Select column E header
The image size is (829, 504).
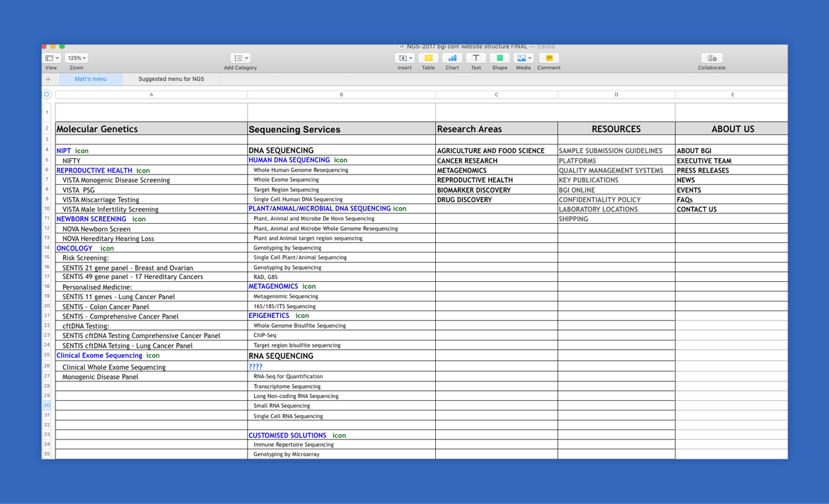coord(732,95)
